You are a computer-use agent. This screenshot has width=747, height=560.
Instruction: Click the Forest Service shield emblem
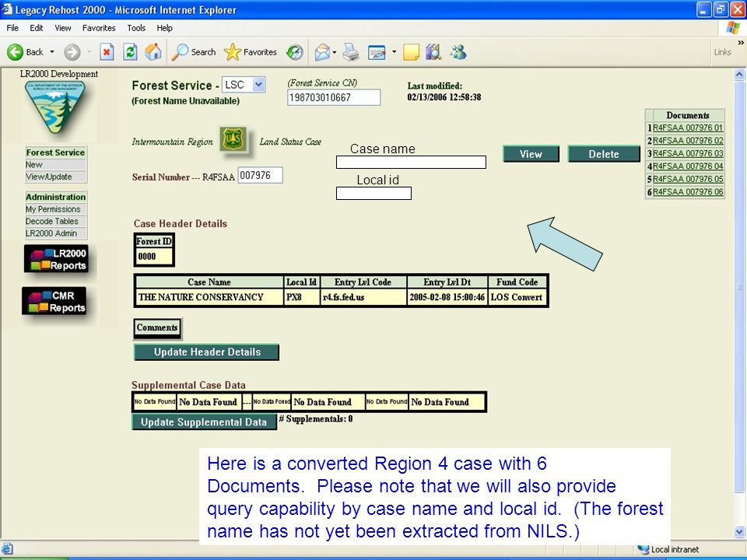[x=233, y=139]
